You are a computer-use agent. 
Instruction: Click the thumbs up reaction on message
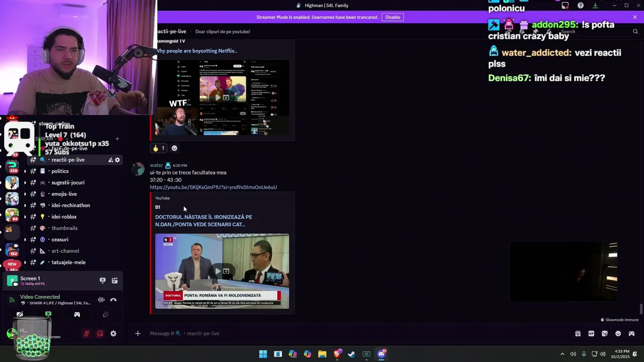coord(159,148)
